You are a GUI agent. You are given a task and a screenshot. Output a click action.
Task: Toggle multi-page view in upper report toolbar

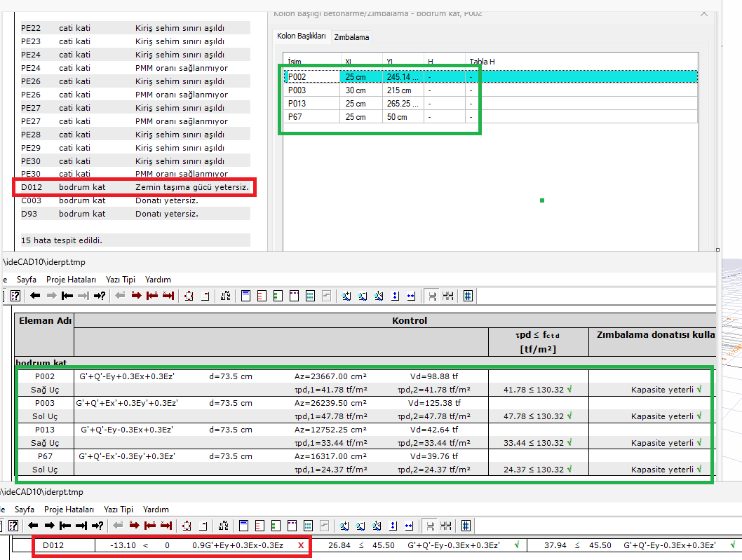coord(447,296)
